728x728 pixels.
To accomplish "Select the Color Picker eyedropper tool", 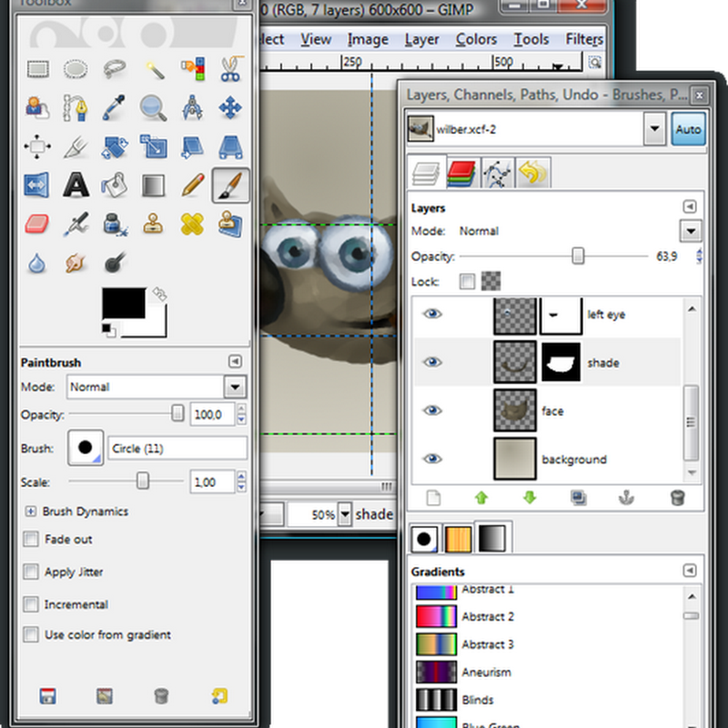I will (x=115, y=108).
